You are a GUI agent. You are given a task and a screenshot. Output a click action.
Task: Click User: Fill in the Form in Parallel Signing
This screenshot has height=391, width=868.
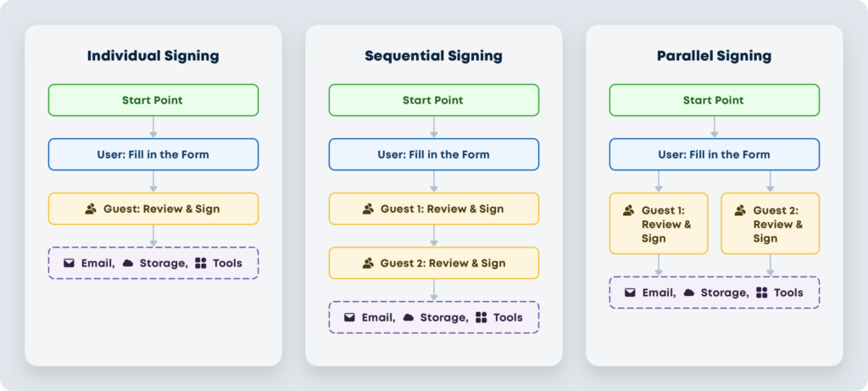(x=714, y=154)
